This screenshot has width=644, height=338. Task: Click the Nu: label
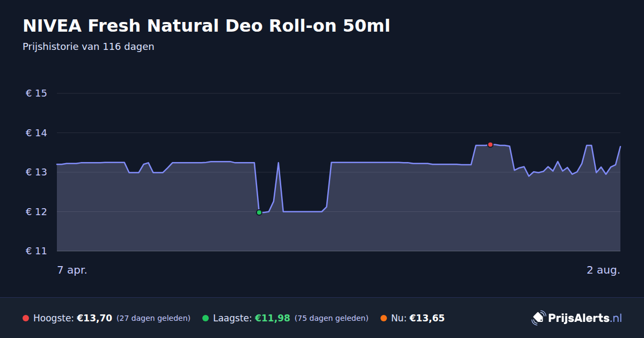[399, 318]
